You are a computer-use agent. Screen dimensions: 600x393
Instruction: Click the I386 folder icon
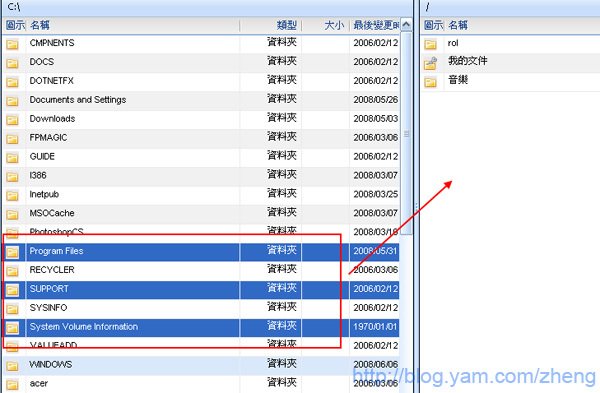click(x=12, y=177)
